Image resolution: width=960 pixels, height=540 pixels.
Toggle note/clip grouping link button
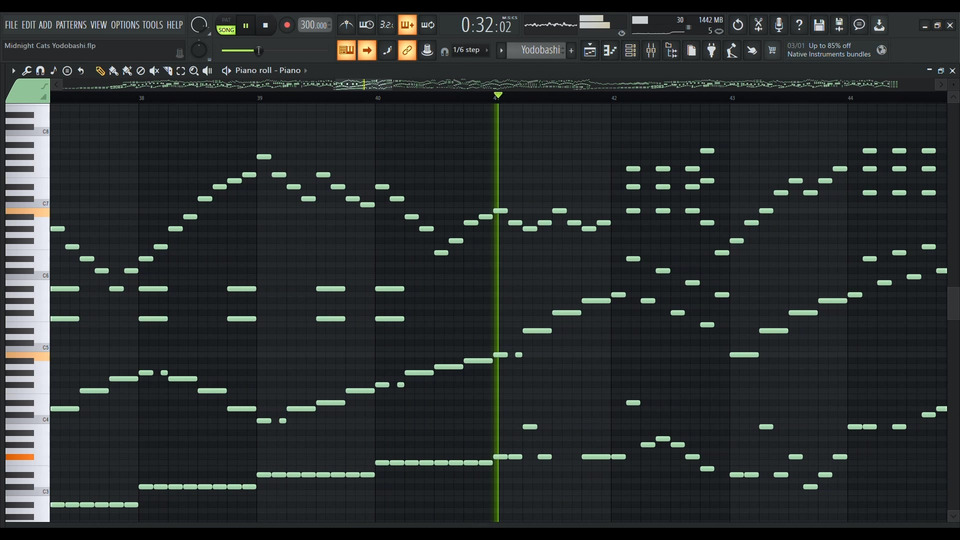pyautogui.click(x=407, y=50)
